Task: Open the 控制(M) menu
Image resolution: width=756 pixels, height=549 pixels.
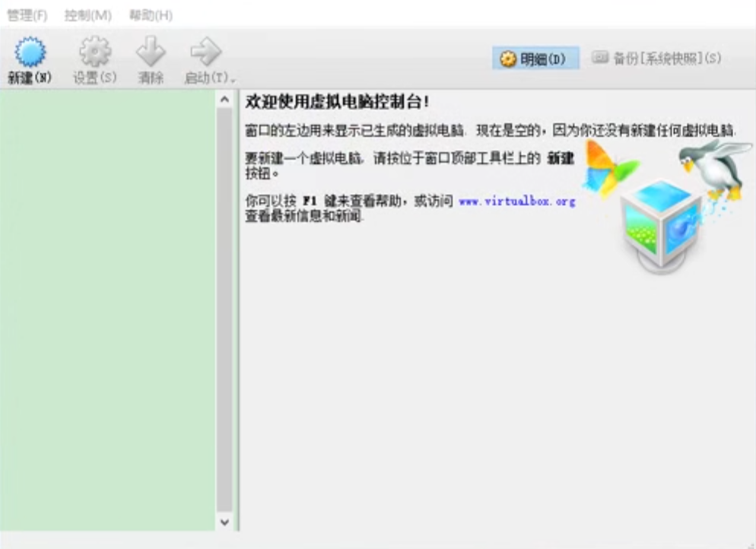Action: (x=88, y=15)
